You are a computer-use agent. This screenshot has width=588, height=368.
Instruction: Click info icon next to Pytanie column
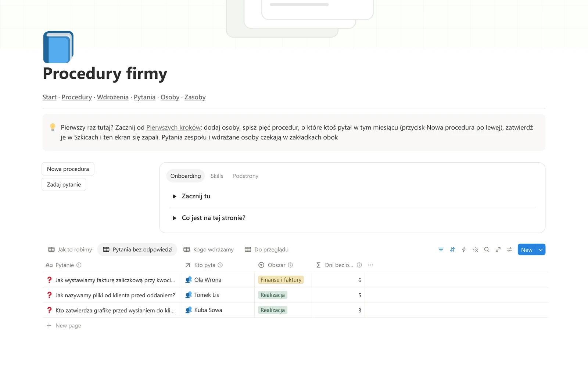click(x=79, y=265)
